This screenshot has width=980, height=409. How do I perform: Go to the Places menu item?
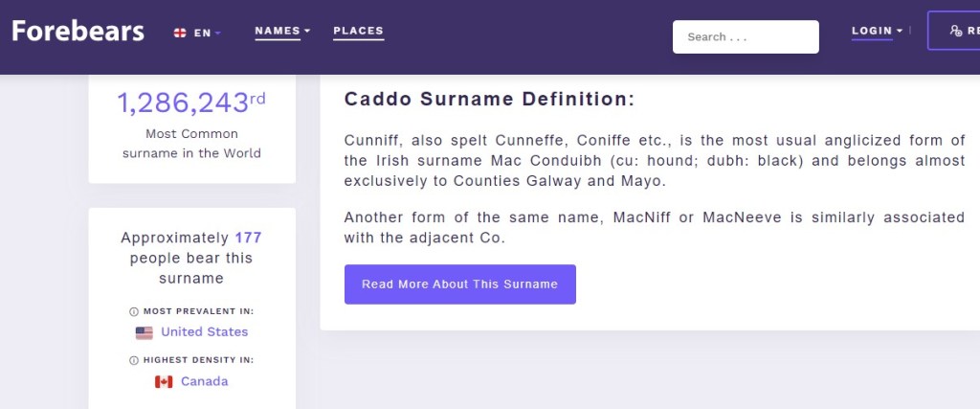(358, 32)
